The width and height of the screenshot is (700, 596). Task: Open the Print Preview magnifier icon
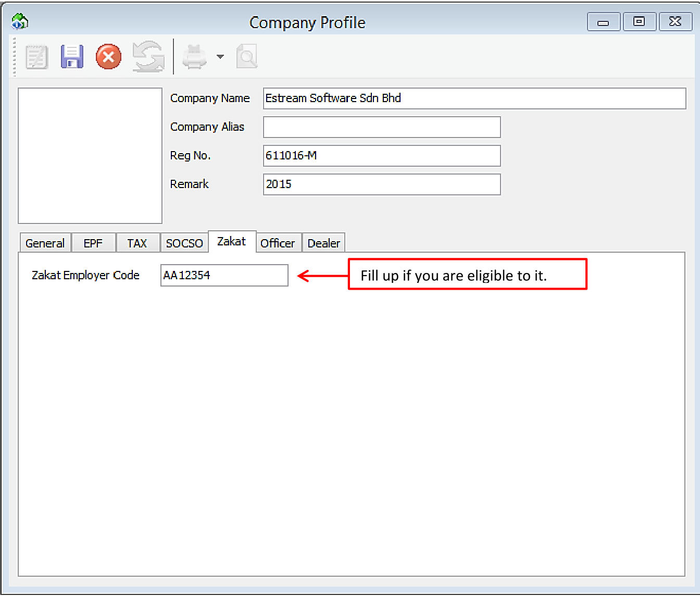(x=246, y=57)
